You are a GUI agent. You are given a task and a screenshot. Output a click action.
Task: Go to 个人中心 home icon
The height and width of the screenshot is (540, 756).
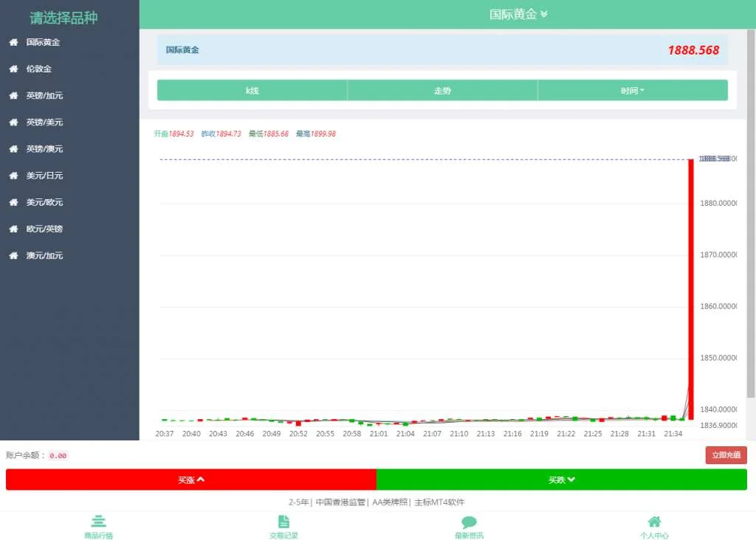654,522
